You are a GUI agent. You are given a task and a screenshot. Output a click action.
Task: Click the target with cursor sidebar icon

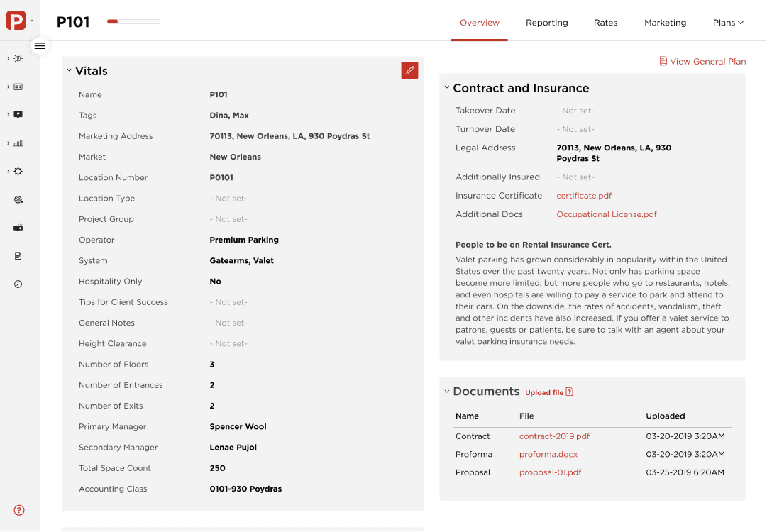point(18,200)
